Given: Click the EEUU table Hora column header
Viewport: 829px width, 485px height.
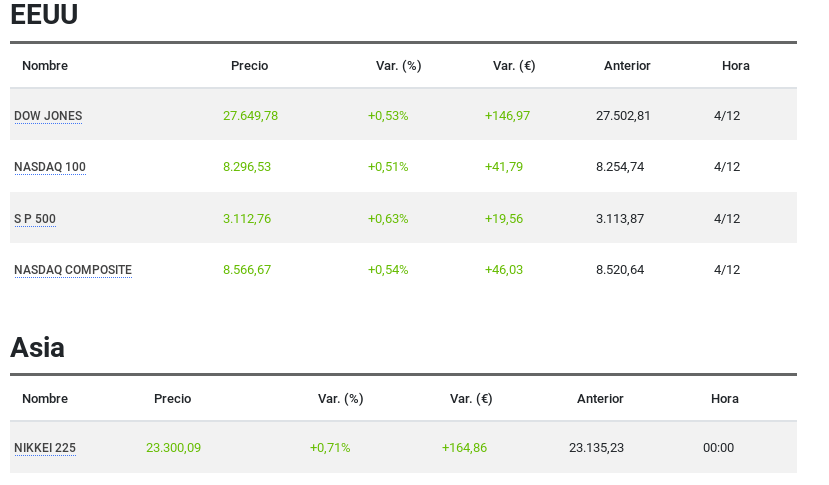Looking at the screenshot, I should (x=735, y=66).
